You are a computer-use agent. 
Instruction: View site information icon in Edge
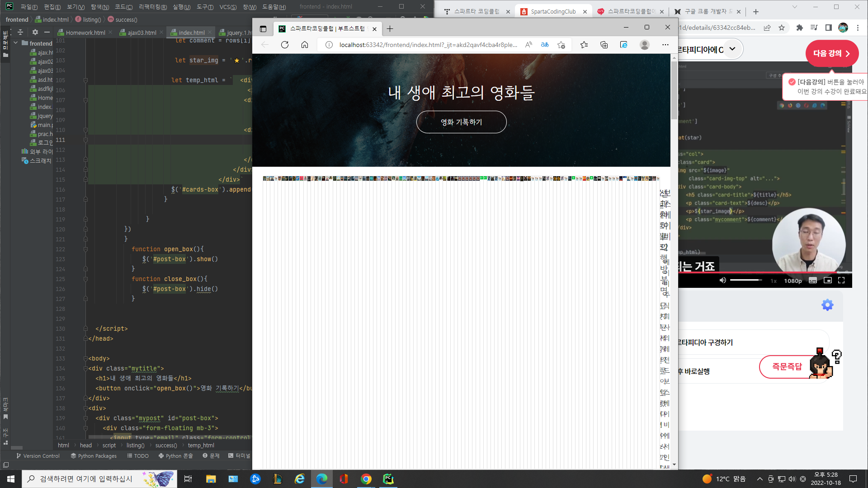[x=329, y=45]
